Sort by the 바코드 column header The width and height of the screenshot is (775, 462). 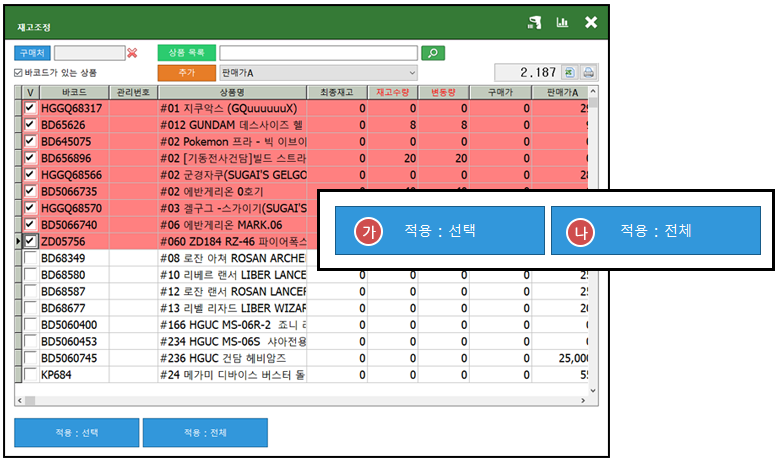pyautogui.click(x=74, y=92)
